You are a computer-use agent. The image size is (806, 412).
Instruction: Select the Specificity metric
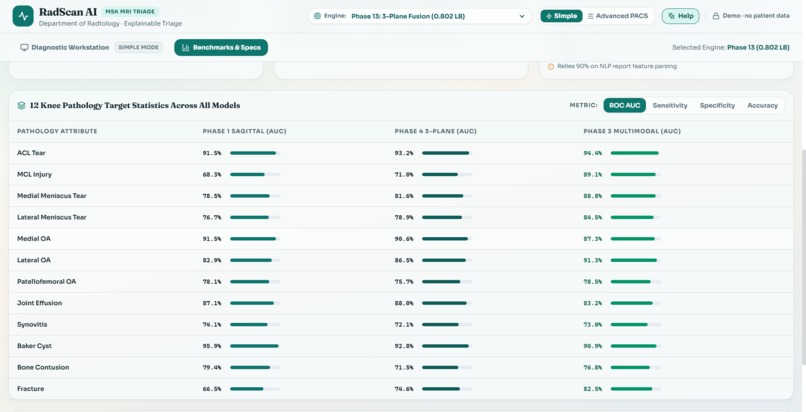click(717, 105)
